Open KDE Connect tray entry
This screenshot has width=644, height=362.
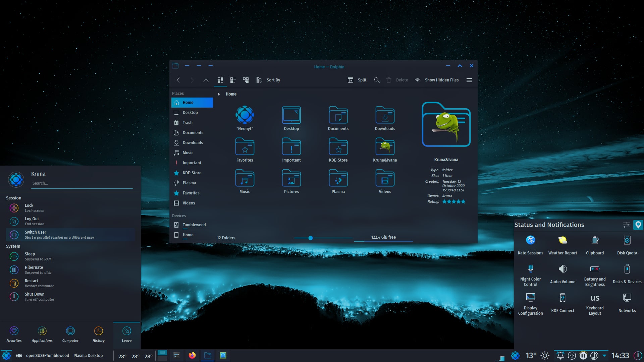[562, 303]
